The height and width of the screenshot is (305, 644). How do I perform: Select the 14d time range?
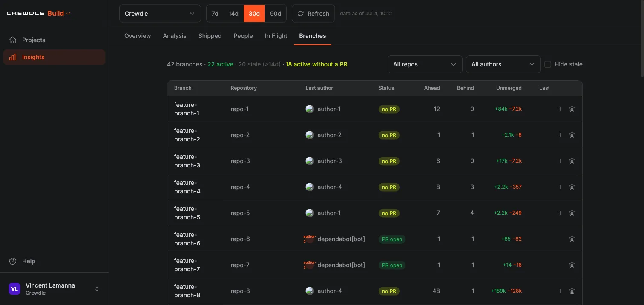click(x=233, y=14)
